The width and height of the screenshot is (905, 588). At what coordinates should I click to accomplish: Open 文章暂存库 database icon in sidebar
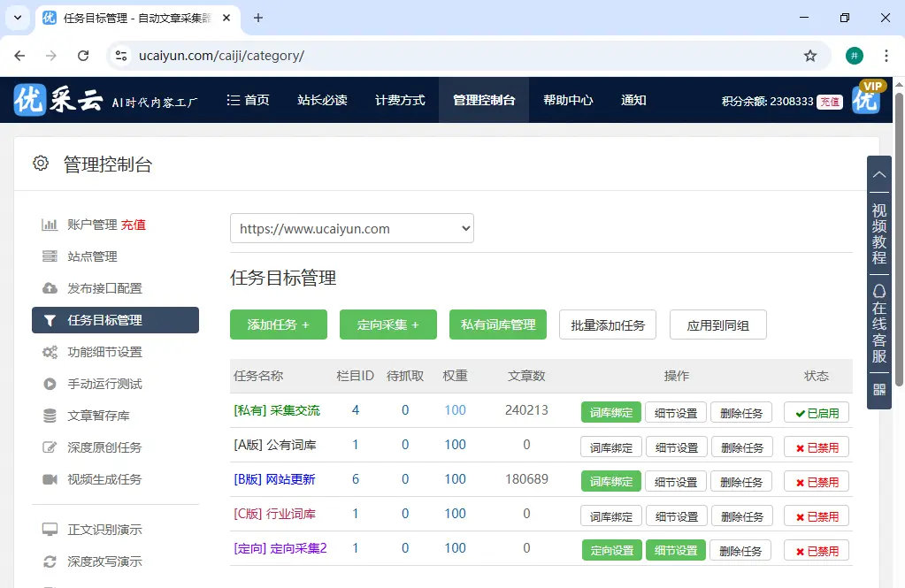[50, 415]
